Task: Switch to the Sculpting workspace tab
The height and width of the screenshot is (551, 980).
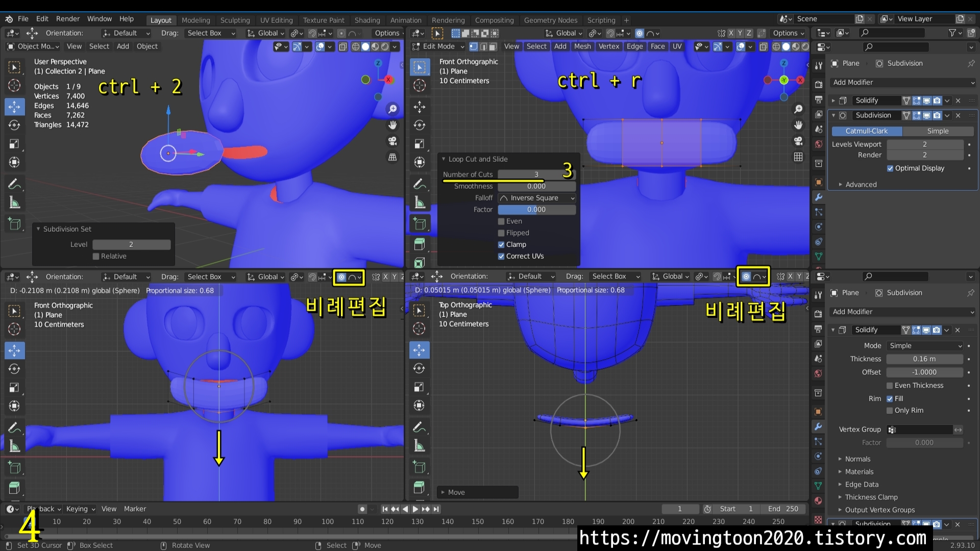Action: coord(235,20)
